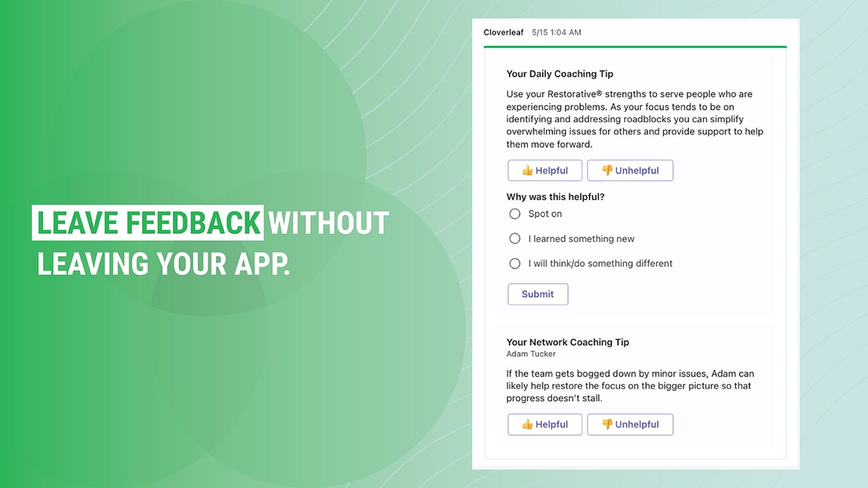
Task: Click the thumbs-down icon under the Network Coaching Tip
Action: tap(607, 424)
